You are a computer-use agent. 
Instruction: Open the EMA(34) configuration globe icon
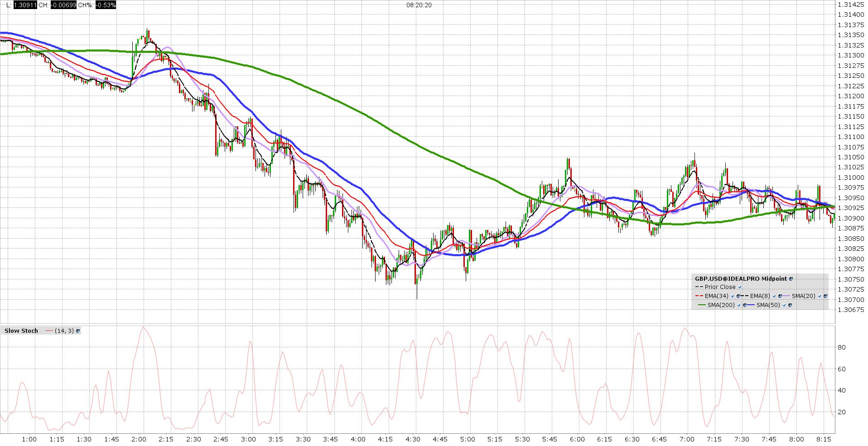[x=738, y=296]
